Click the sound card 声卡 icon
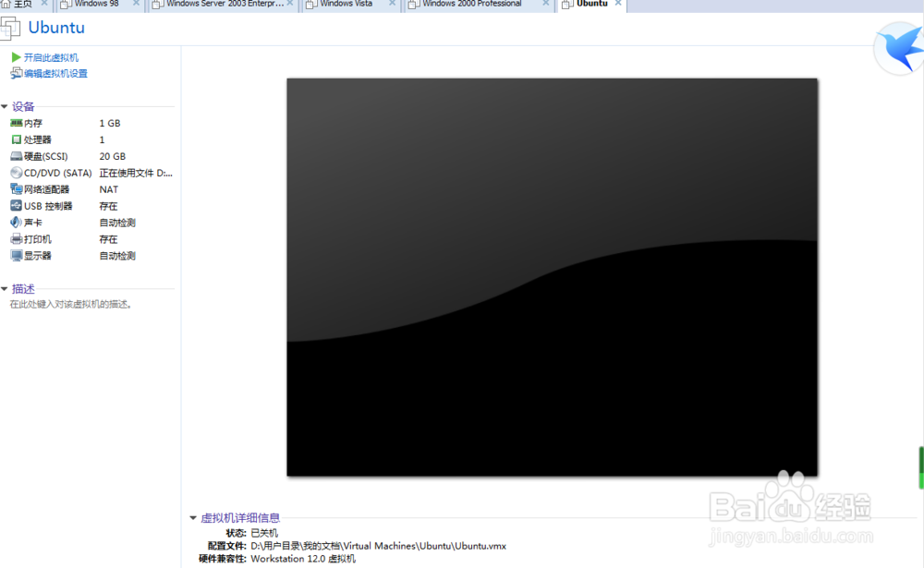Screen dimensions: 924x568 click(16, 223)
